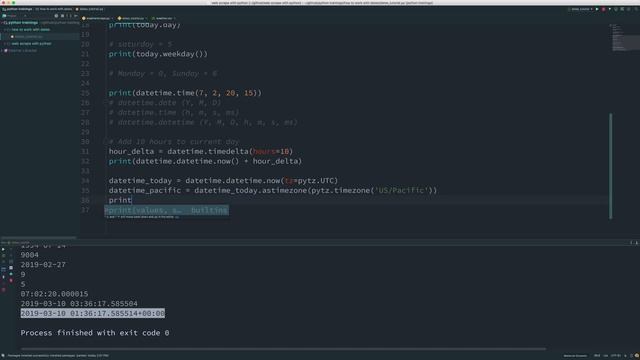
Task: Click datetime_pacific assignment on line 35
Action: [x=273, y=191]
